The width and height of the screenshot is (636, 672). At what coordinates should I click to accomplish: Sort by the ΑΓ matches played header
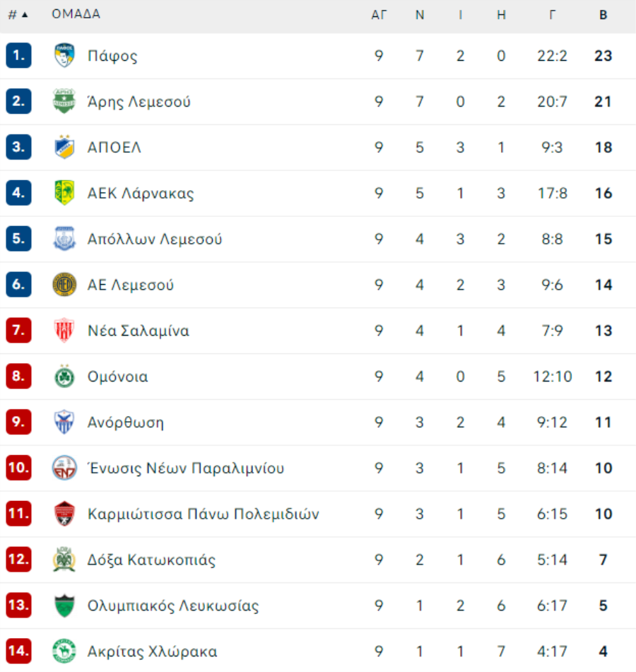(379, 15)
